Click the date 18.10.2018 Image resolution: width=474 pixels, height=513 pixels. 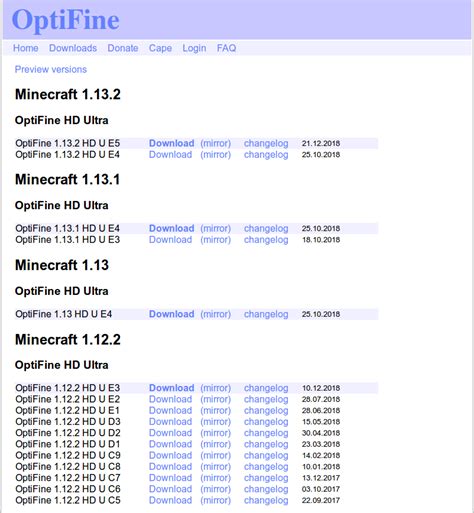coord(321,240)
